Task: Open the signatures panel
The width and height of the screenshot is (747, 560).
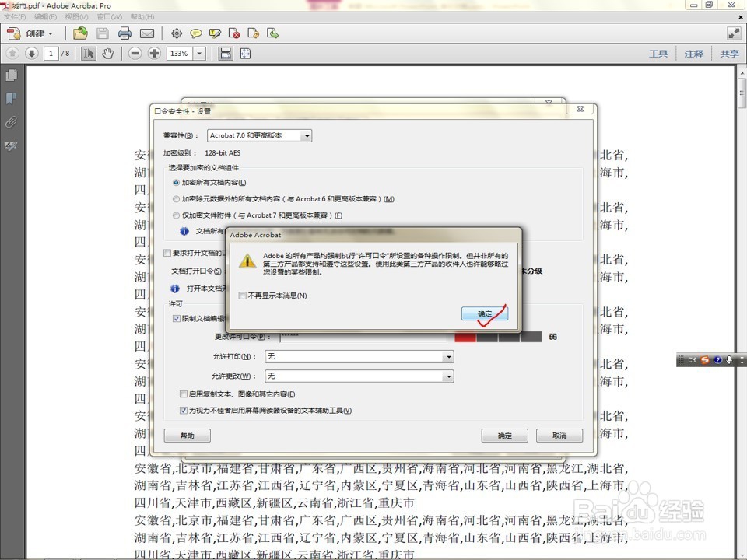Action: (x=11, y=145)
